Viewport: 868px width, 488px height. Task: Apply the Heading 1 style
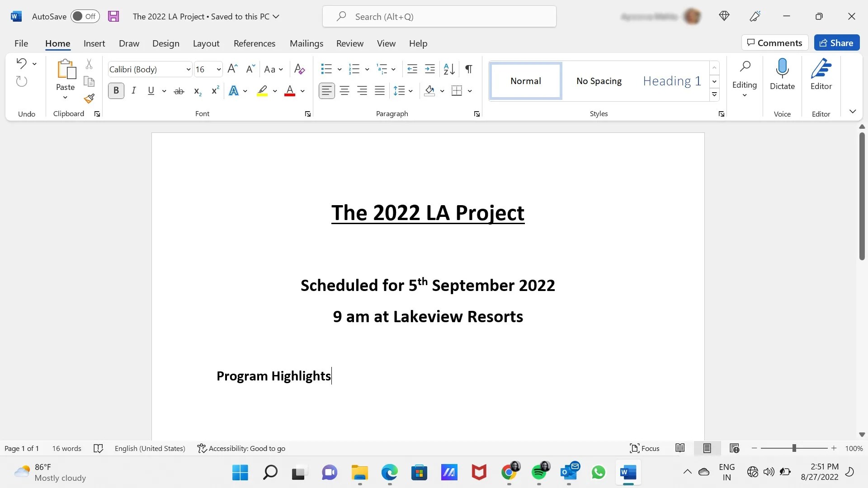tap(672, 81)
